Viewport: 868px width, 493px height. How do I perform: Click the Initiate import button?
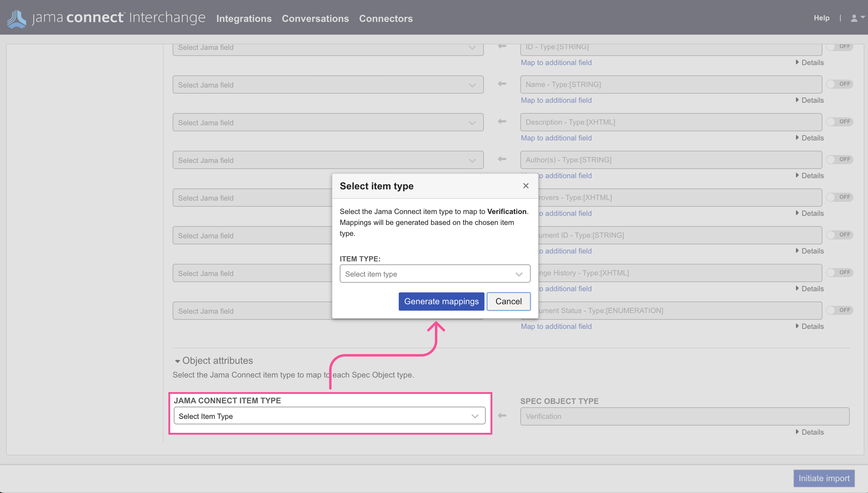(x=824, y=478)
